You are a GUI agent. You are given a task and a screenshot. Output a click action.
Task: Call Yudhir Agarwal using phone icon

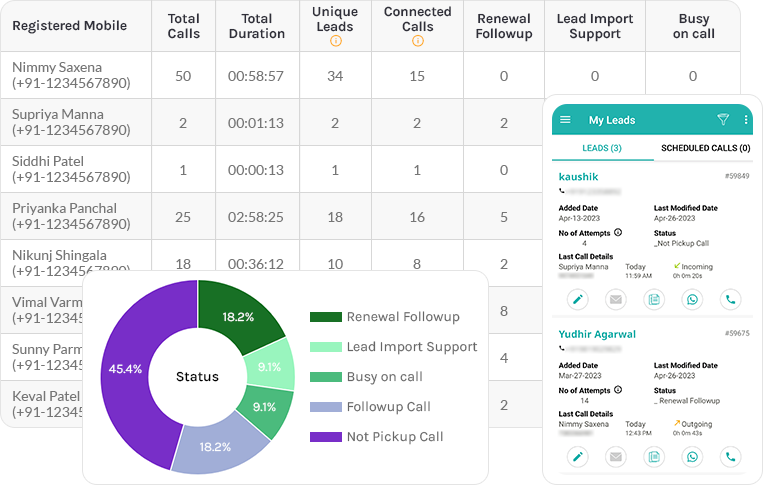731,457
